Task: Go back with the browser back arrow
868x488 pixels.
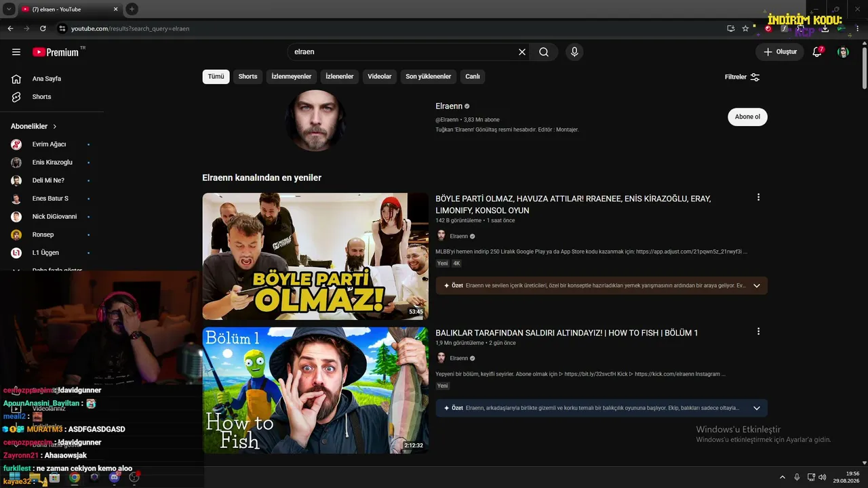Action: tap(10, 28)
